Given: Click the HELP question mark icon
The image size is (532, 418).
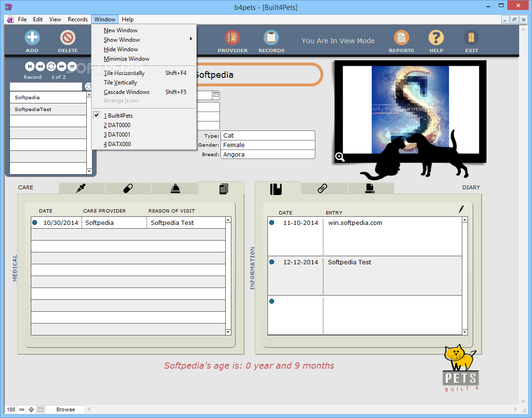Looking at the screenshot, I should coord(436,37).
